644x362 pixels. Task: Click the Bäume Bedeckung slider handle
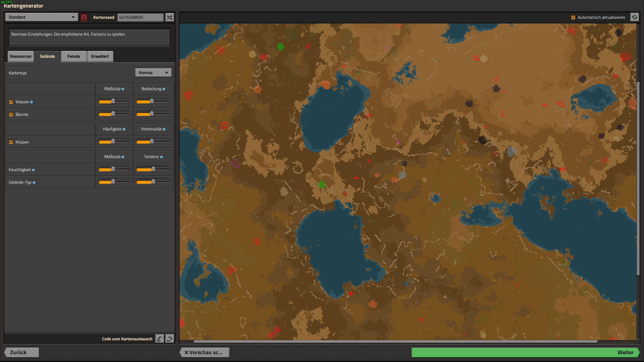click(x=152, y=114)
